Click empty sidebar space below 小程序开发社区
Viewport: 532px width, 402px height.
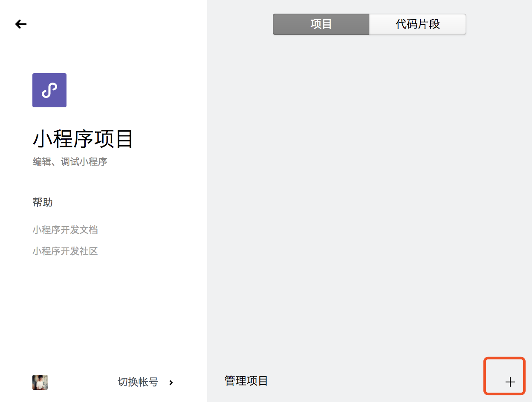point(102,311)
